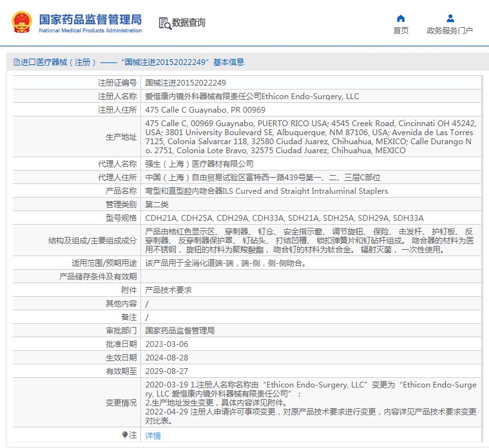Click the home icon above 首页
Screen dimensions: 489x448
pyautogui.click(x=401, y=19)
